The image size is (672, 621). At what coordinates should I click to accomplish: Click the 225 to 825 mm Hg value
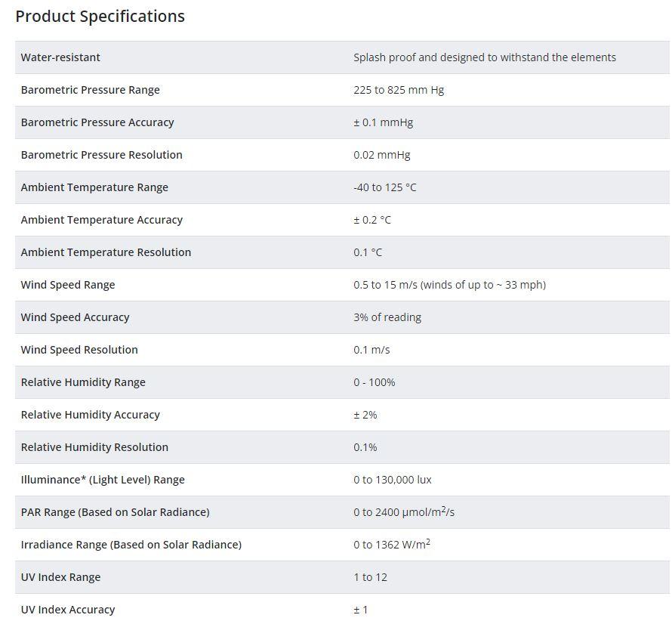tap(399, 90)
